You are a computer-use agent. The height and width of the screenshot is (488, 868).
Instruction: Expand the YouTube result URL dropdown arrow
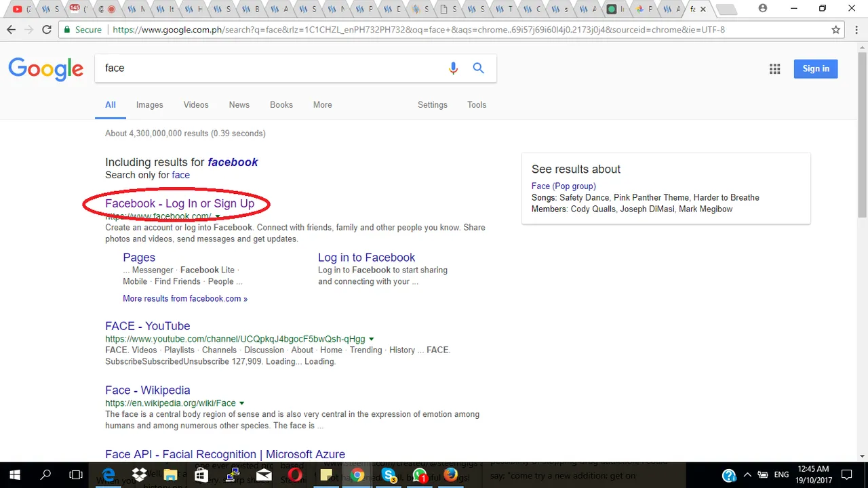[x=372, y=340]
